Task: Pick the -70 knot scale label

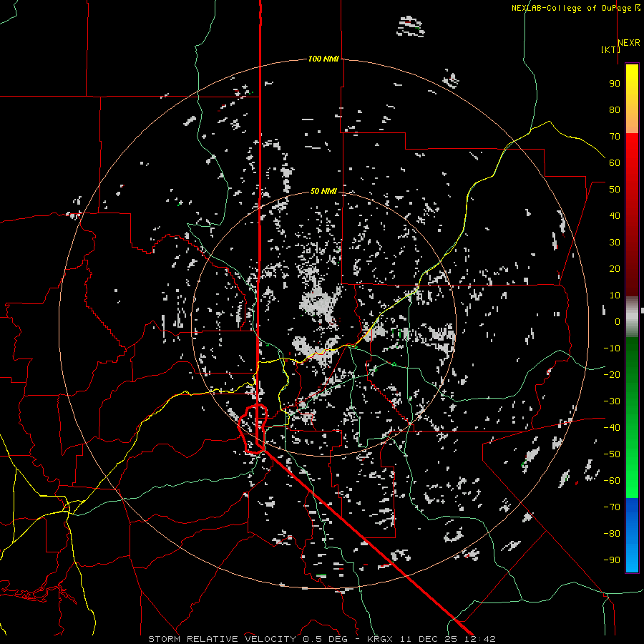Action: coord(612,507)
